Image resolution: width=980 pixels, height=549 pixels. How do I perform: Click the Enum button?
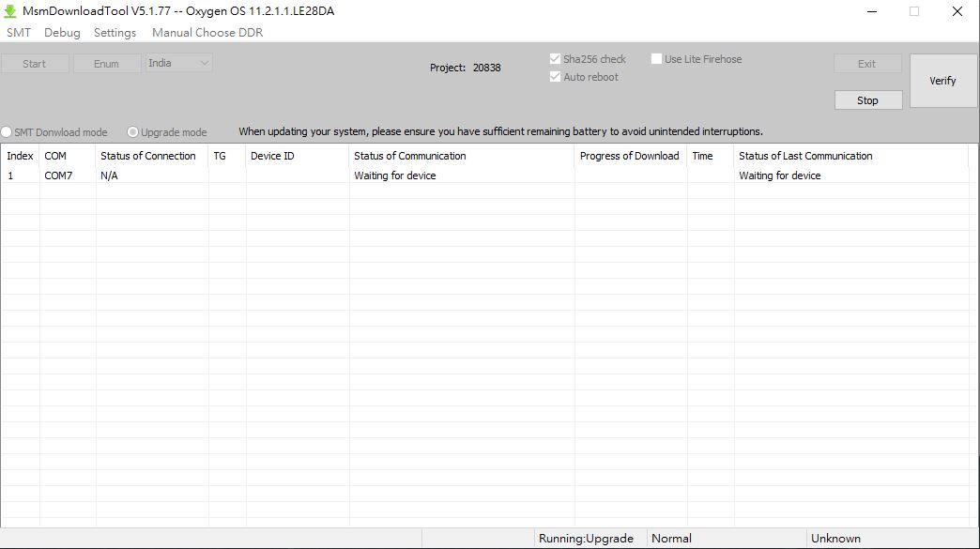(106, 64)
